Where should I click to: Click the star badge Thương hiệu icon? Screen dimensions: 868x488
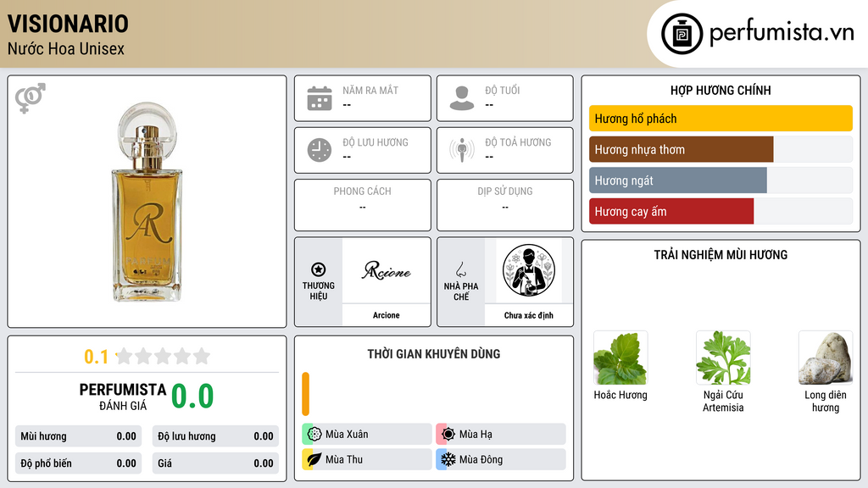tap(319, 269)
